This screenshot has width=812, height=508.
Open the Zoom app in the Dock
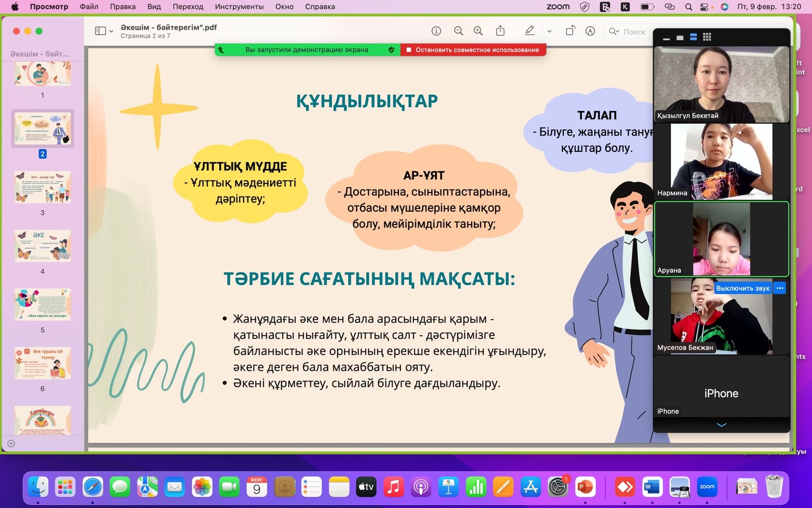point(707,488)
